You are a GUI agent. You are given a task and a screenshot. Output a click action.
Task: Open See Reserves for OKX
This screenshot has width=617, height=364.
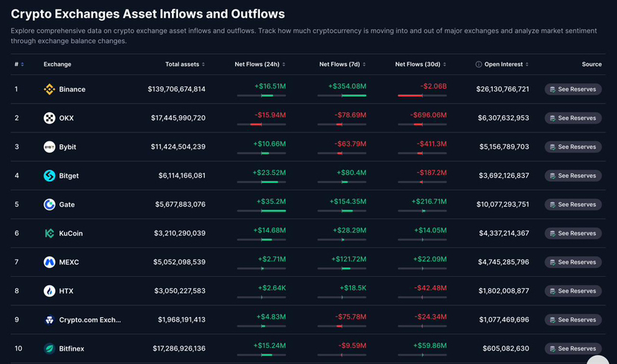[573, 118]
